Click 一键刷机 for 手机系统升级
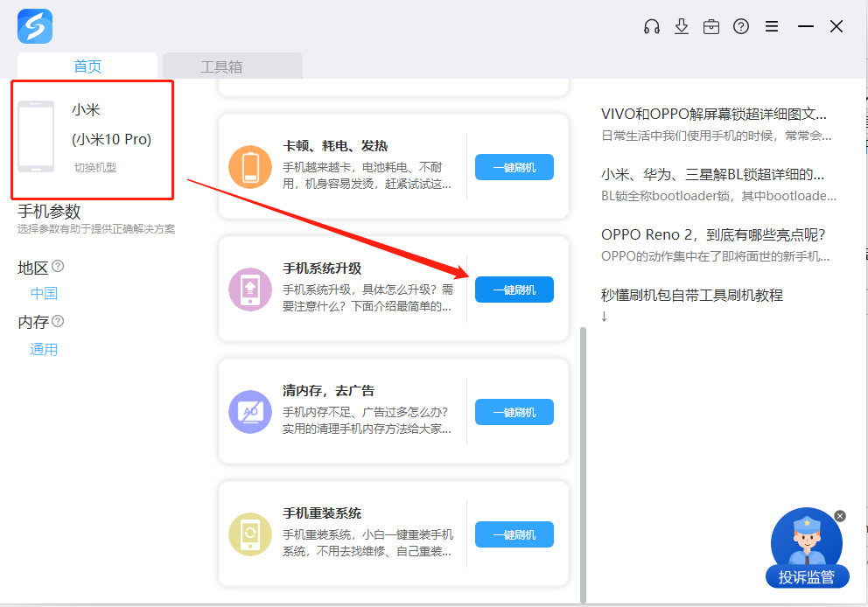 tap(514, 290)
